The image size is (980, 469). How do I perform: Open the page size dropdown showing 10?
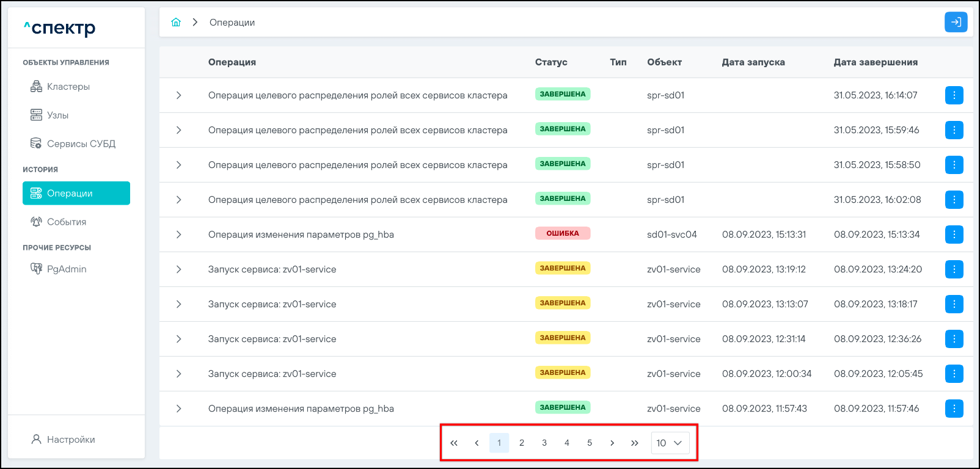(x=670, y=443)
